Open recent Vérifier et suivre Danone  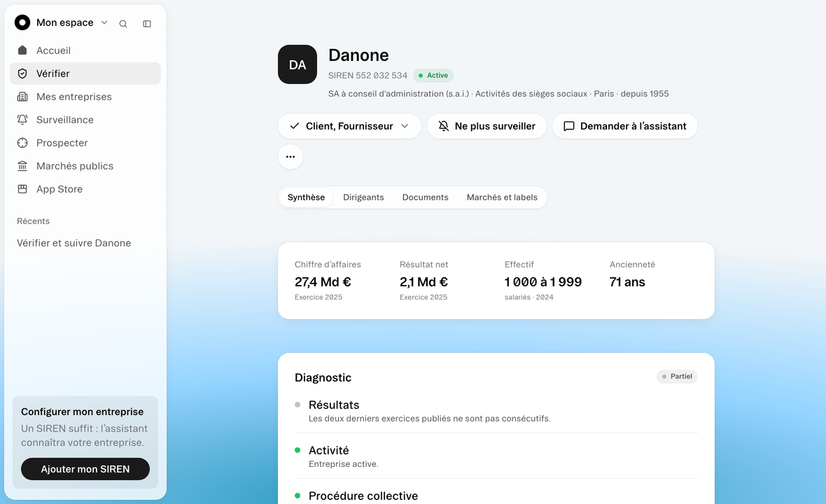pyautogui.click(x=73, y=244)
